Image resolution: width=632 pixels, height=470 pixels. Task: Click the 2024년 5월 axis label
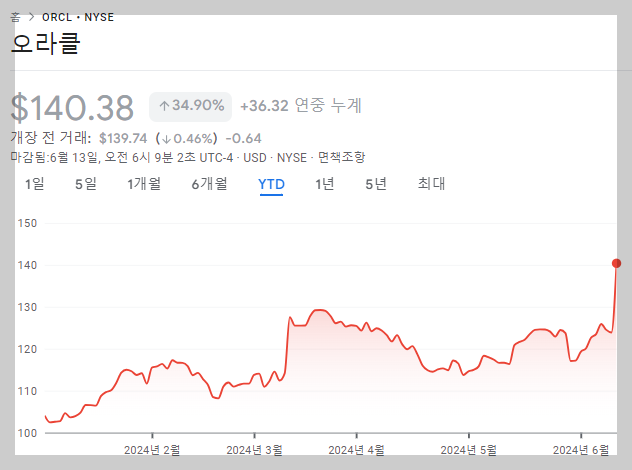tap(468, 450)
